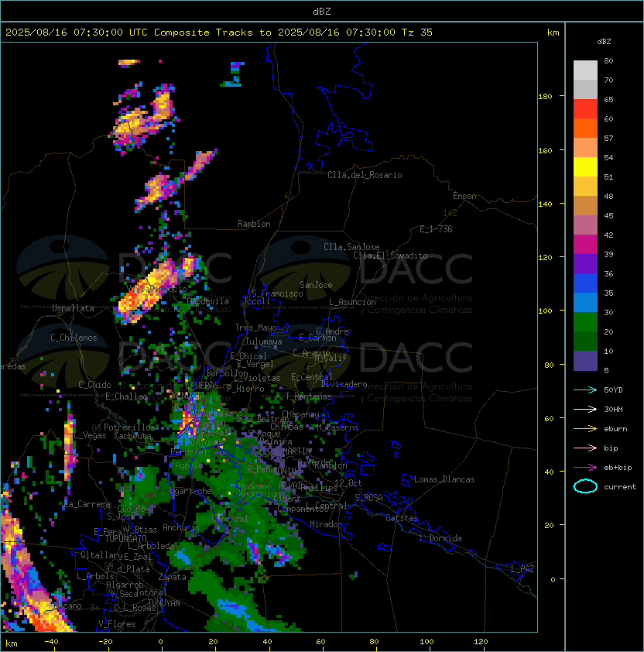Viewport: 644px width, 652px height.
Task: Click the 'Lomas_Blancas' map label
Action: [x=444, y=479]
